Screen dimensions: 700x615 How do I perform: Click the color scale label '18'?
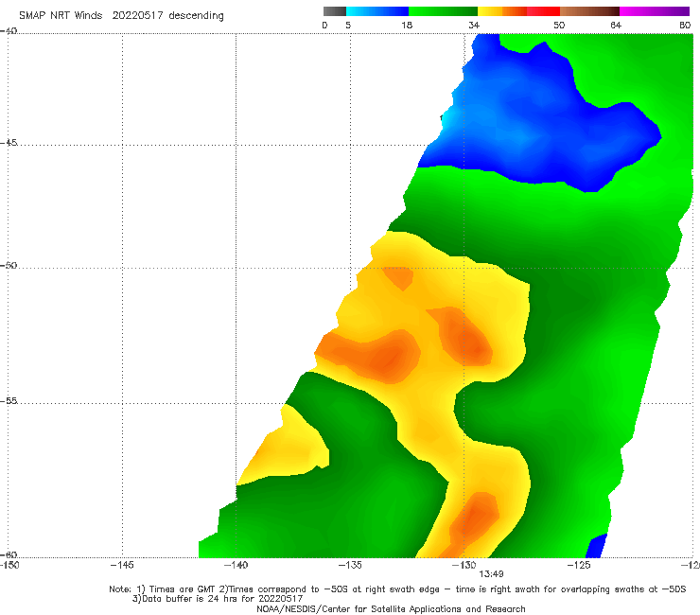(407, 25)
